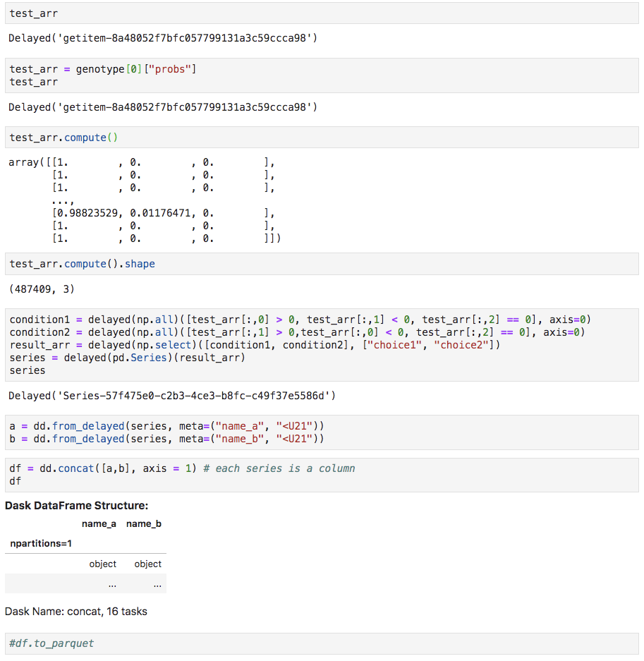Click the object dtype under name_a column
Image resolution: width=644 pixels, height=661 pixels.
coord(102,564)
